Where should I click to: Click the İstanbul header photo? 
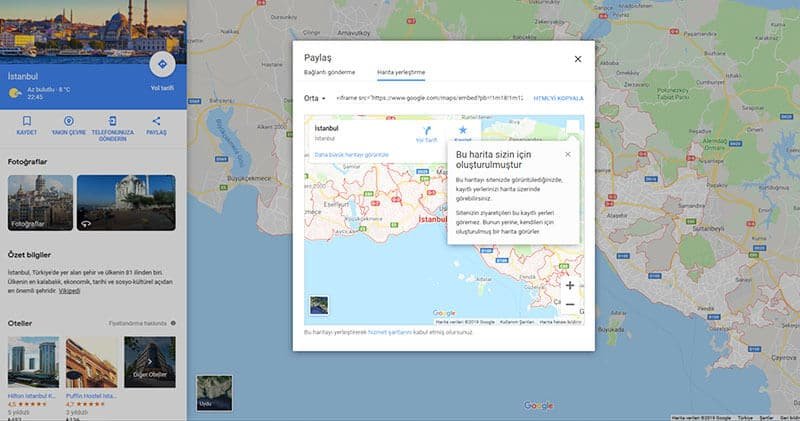tap(93, 32)
